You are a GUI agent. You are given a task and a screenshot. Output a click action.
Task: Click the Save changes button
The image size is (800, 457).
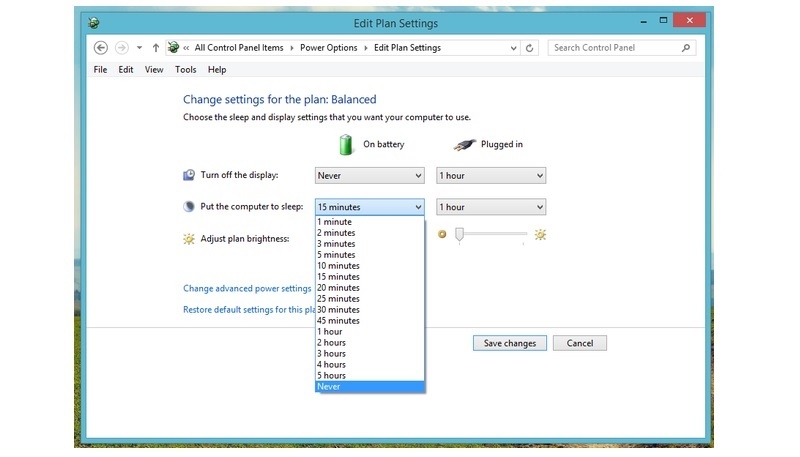tap(510, 343)
